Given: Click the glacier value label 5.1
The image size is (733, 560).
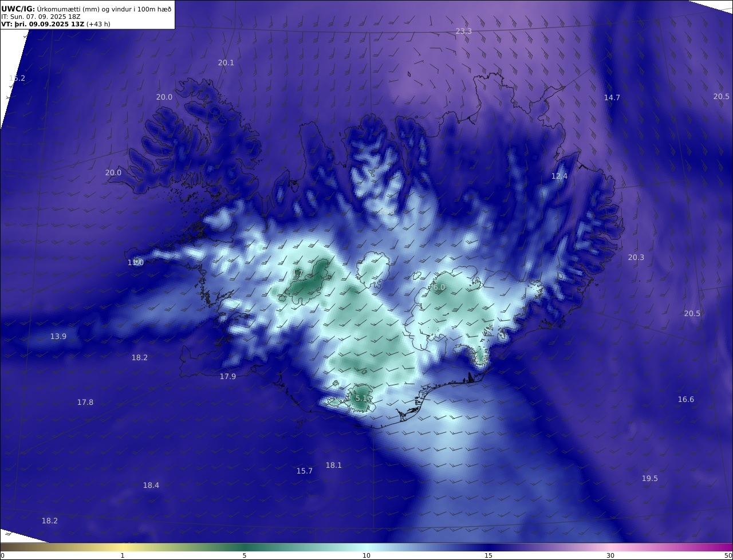Looking at the screenshot, I should tap(361, 399).
